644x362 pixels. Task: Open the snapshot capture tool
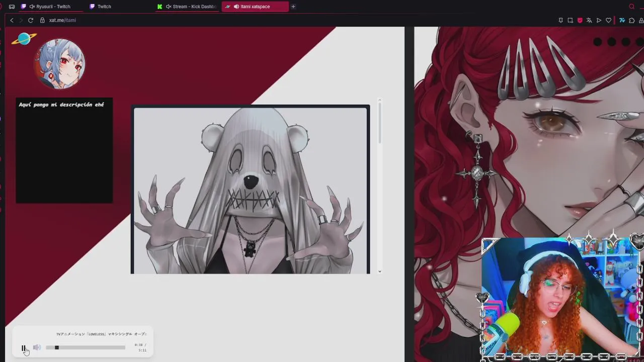pos(570,20)
